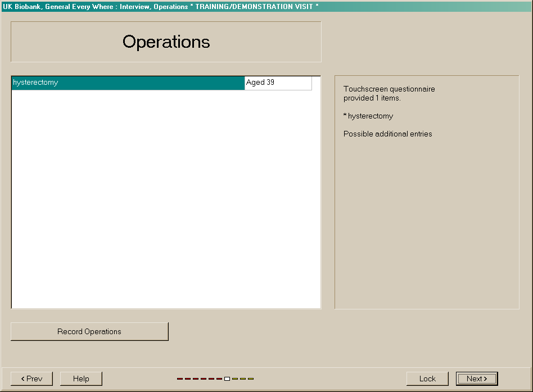Screen dimensions: 533x392
Task: Click the Next button
Action: [x=477, y=379]
